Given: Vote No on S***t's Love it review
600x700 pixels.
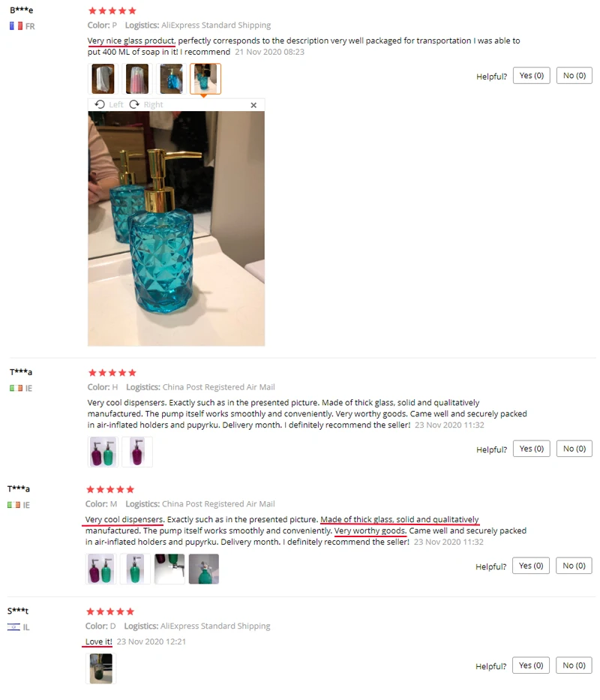Looking at the screenshot, I should 574,665.
